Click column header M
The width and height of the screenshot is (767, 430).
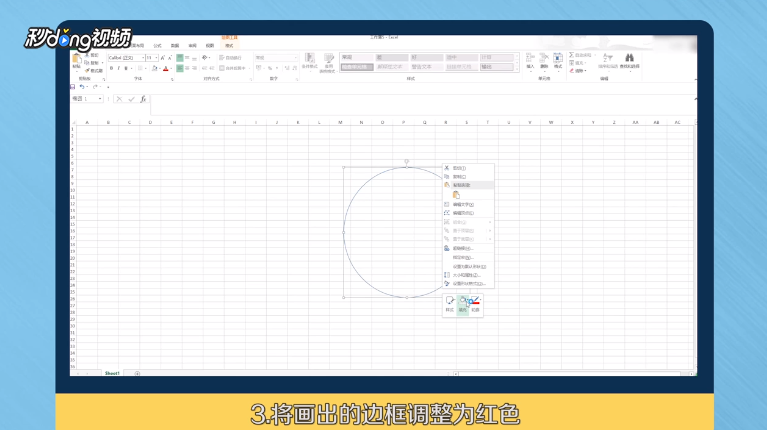pyautogui.click(x=340, y=122)
